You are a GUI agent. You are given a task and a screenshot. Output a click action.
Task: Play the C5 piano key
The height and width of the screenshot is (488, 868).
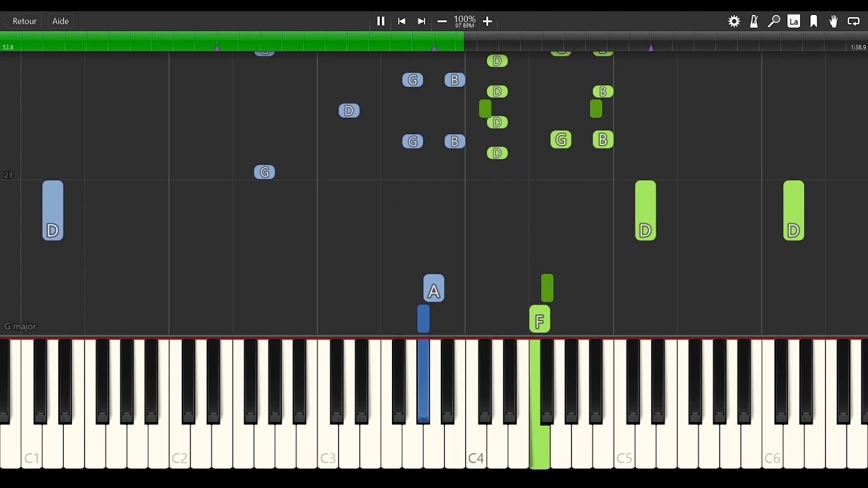click(x=625, y=447)
